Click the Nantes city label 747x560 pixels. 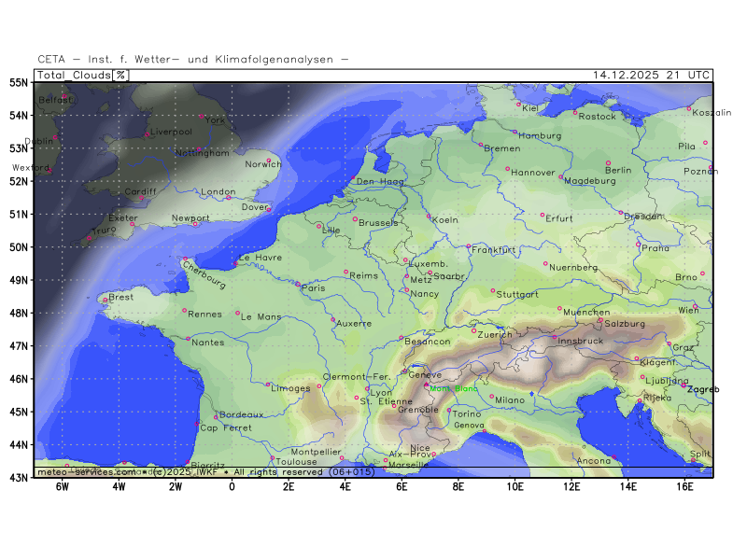pyautogui.click(x=207, y=343)
